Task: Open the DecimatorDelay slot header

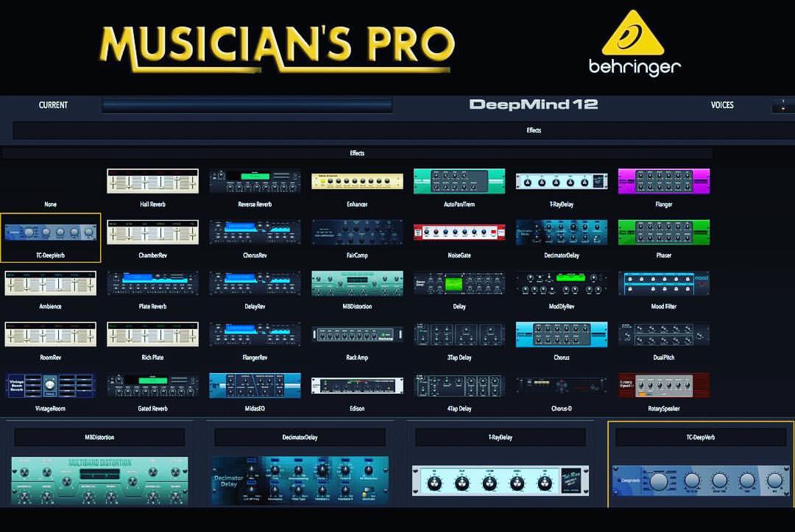Action: coord(300,437)
